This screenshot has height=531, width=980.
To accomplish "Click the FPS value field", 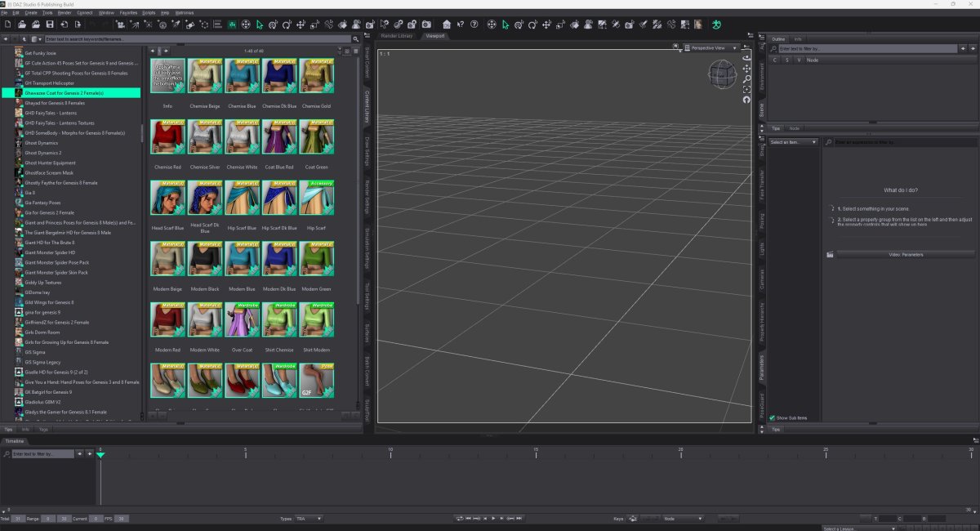I will coord(122,519).
